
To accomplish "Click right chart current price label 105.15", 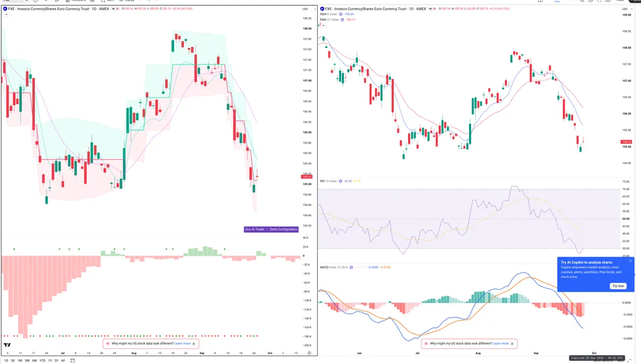I will [626, 142].
